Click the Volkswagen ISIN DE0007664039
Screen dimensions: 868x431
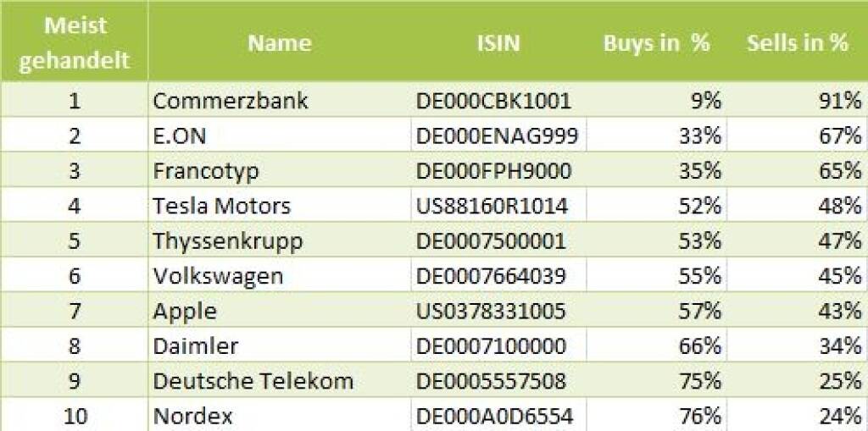[x=491, y=276]
